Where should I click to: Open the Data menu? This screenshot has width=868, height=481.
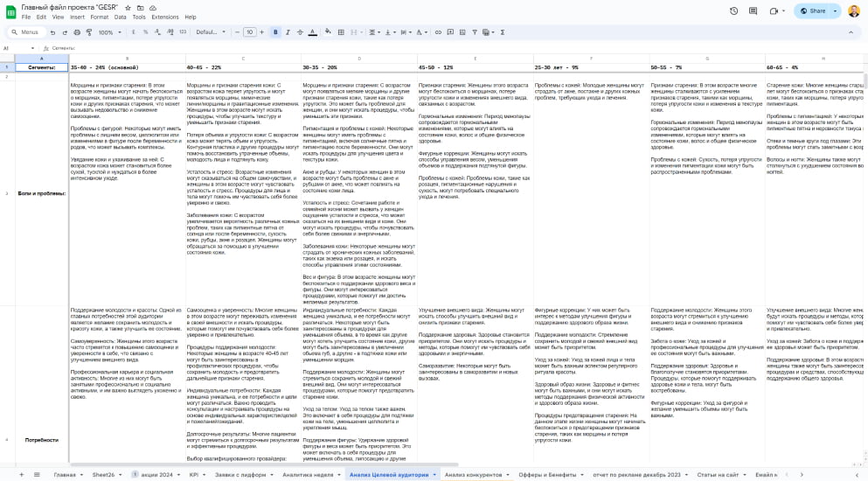click(120, 17)
